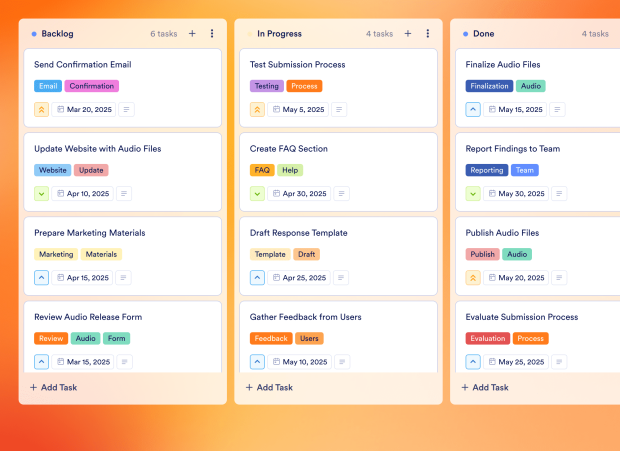Open priority chevron on Update Website card

coord(42,194)
